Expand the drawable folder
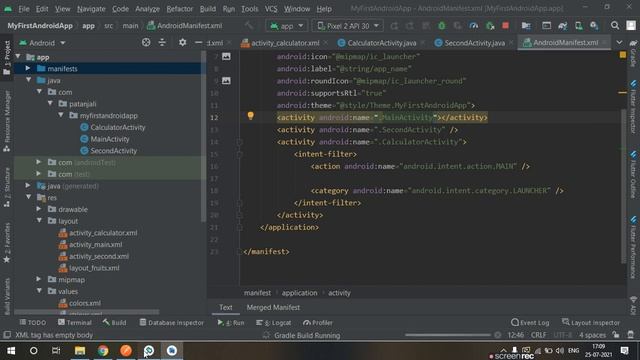Screen dimensions: 640x360 pyautogui.click(x=39, y=209)
